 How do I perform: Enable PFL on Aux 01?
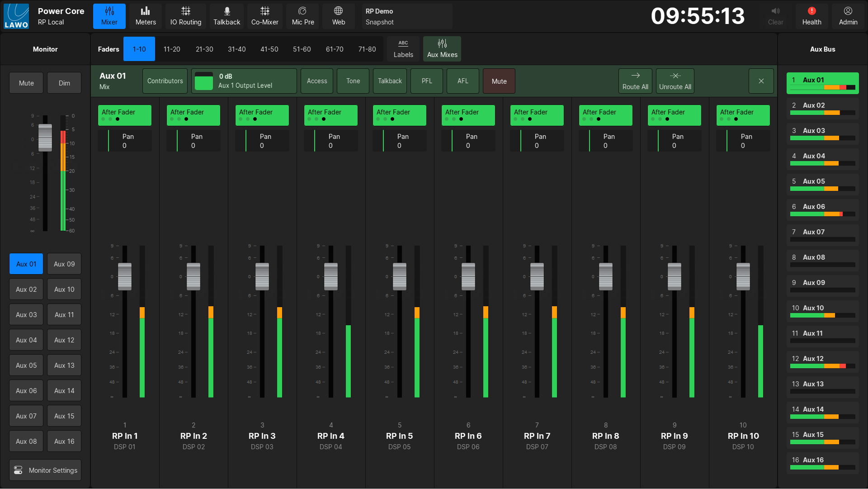(426, 81)
